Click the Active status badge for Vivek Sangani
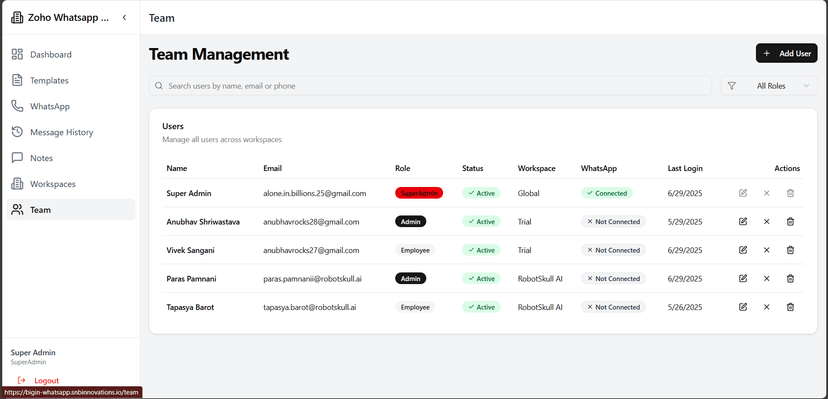 coord(481,250)
